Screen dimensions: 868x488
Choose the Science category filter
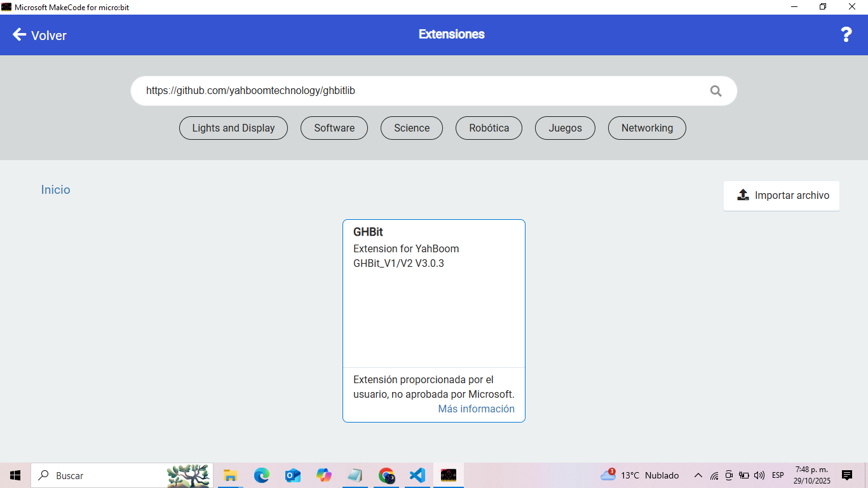[412, 128]
